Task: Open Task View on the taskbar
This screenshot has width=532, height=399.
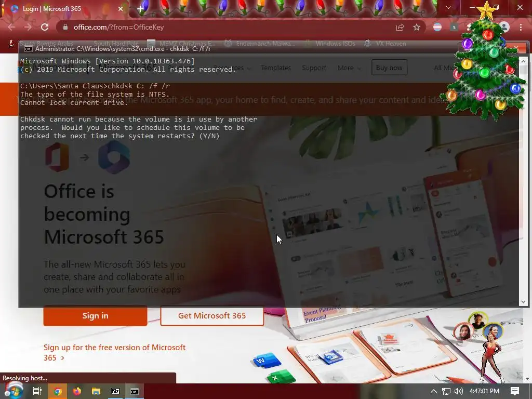Action: 37,391
